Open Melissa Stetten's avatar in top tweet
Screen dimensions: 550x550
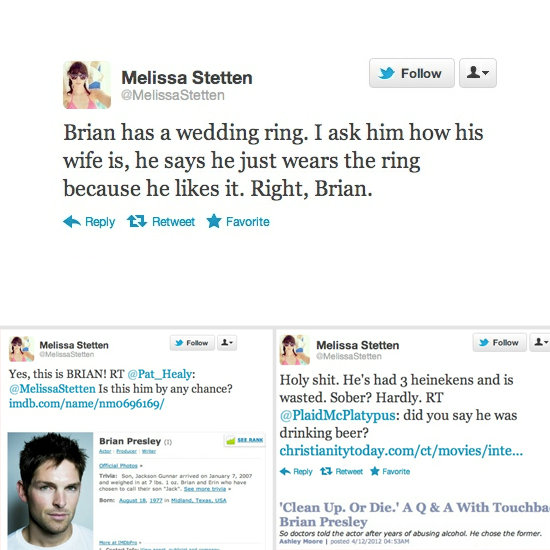click(87, 85)
